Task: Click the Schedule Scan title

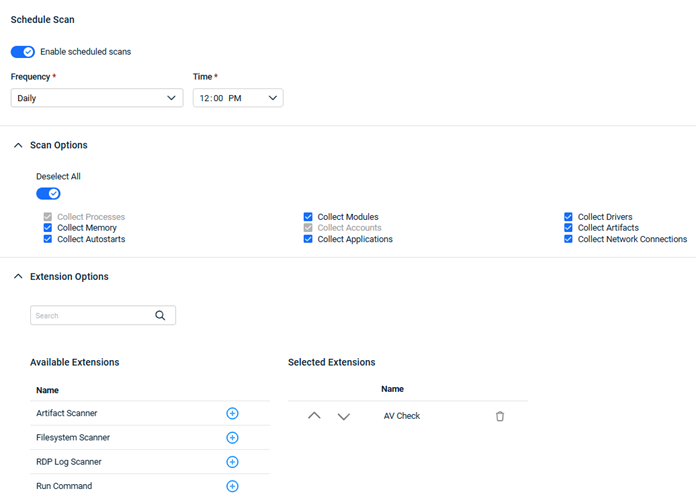Action: click(43, 20)
